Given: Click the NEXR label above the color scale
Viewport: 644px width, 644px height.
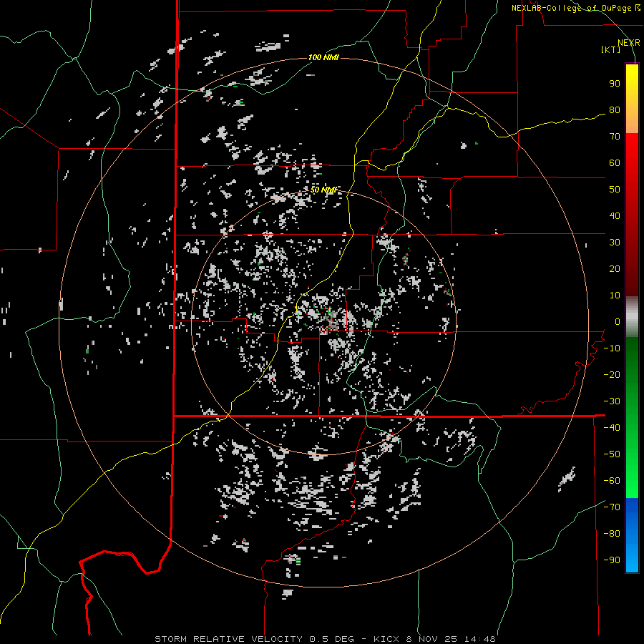Looking at the screenshot, I should [x=628, y=43].
